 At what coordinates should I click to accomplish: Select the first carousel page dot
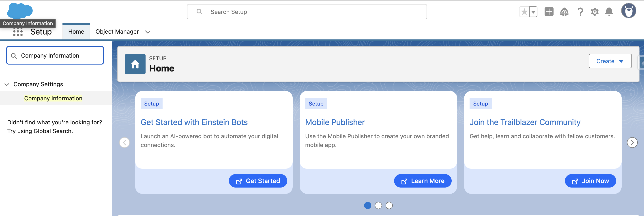pyautogui.click(x=367, y=205)
